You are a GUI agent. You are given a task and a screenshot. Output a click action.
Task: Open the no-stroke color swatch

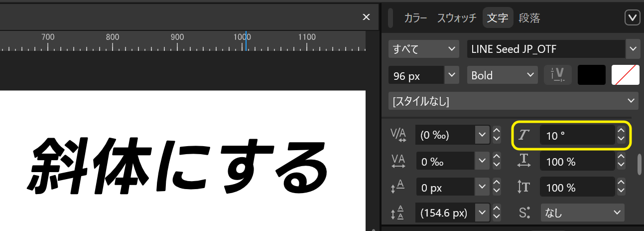625,75
